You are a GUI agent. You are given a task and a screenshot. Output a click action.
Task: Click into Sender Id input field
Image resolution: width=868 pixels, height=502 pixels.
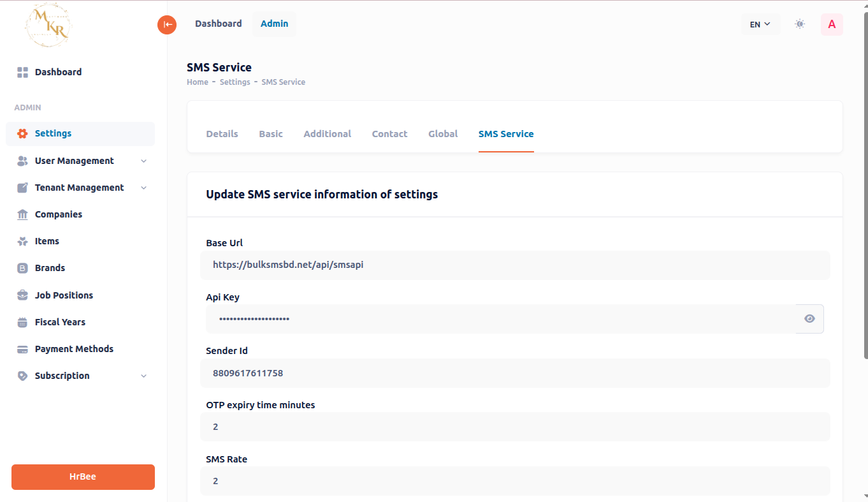point(515,373)
